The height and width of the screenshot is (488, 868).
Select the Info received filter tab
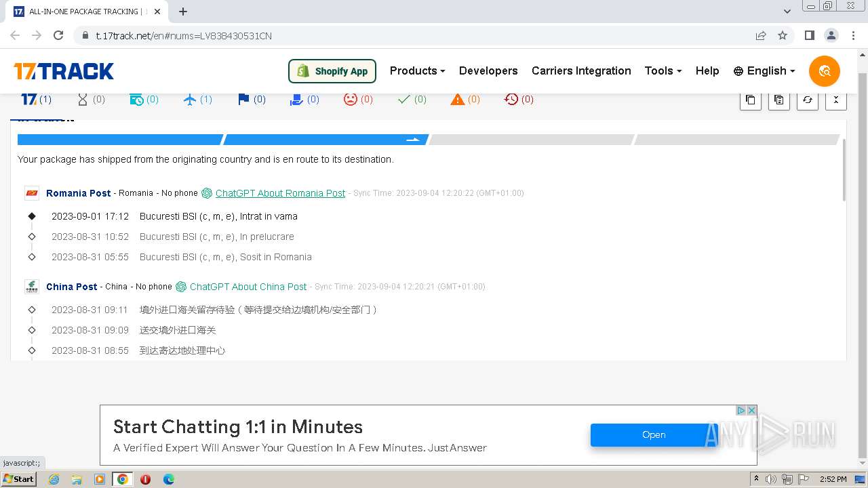pyautogui.click(x=144, y=100)
